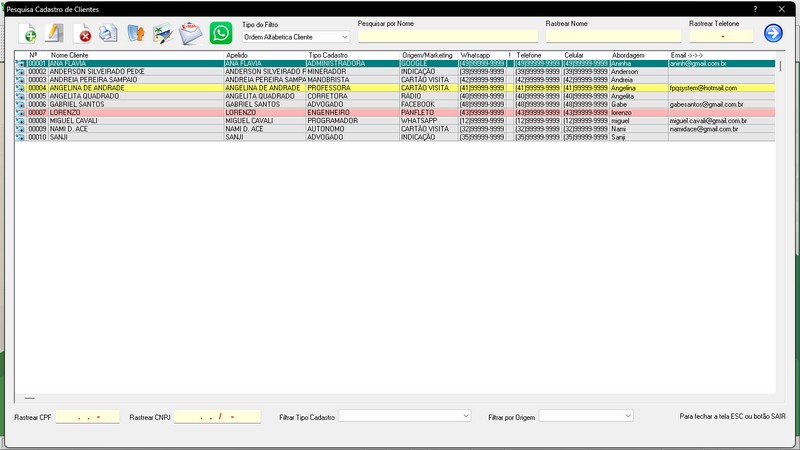Viewport: 800px width, 450px height.
Task: Click the row icon beside LORENZO
Action: [x=20, y=113]
